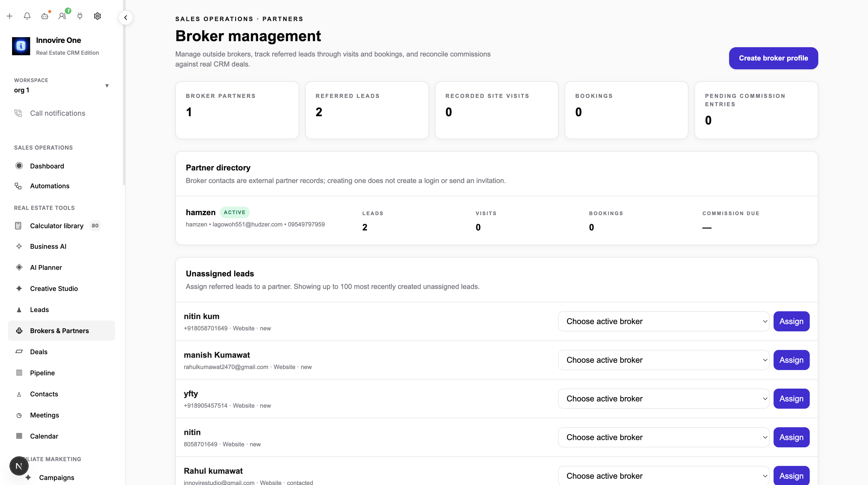
Task: Click the plug integrations icon
Action: point(80,16)
